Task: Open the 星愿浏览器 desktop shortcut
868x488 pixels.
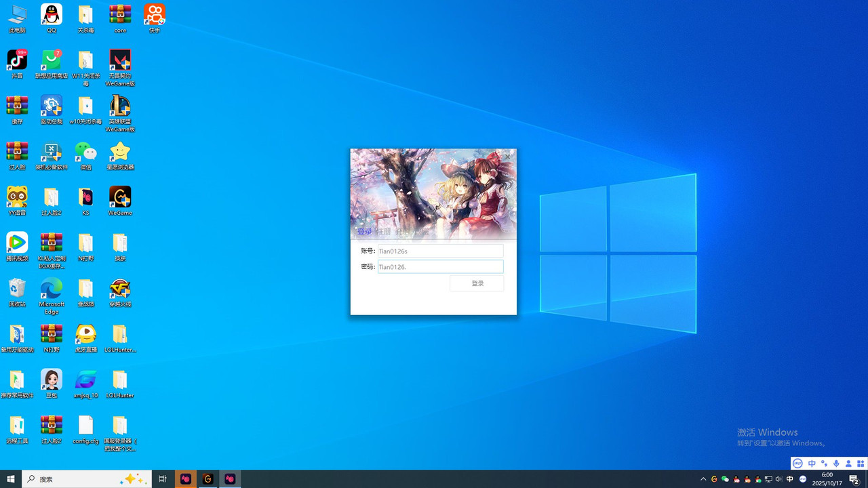Action: point(120,155)
